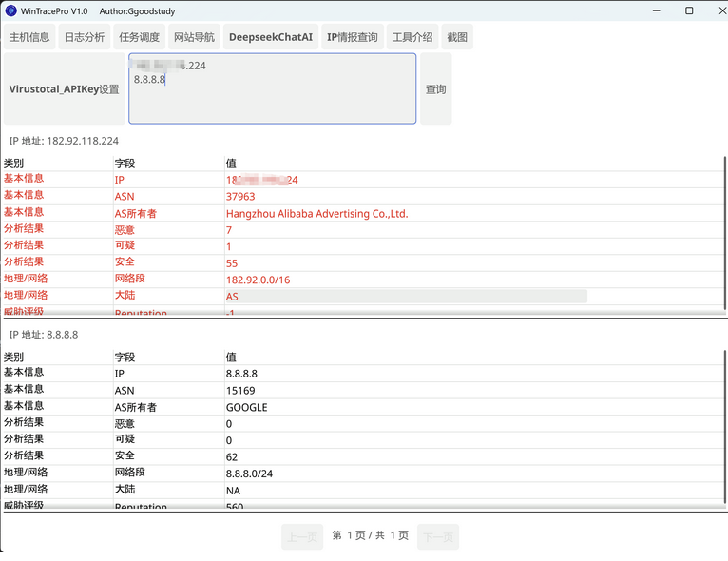
Task: Maximize the WinTracePro window
Action: coord(689,11)
